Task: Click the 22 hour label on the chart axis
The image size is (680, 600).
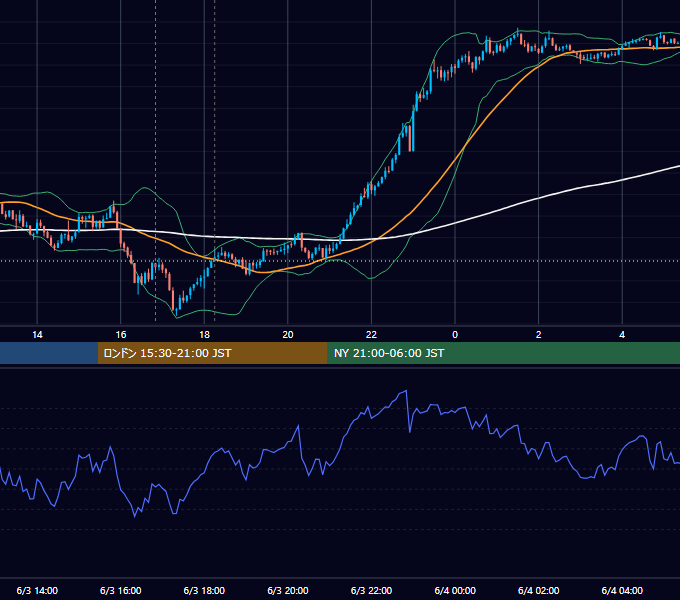Action: pos(371,335)
